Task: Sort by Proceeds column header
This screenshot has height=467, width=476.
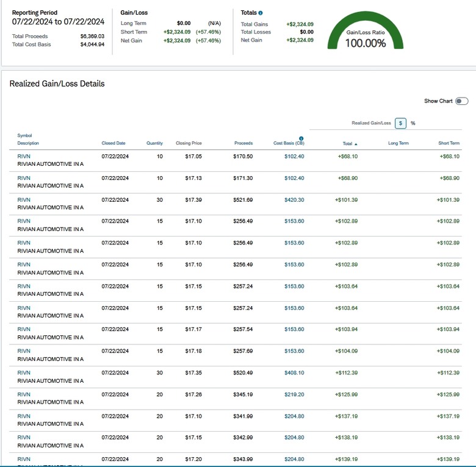Action: [x=243, y=143]
